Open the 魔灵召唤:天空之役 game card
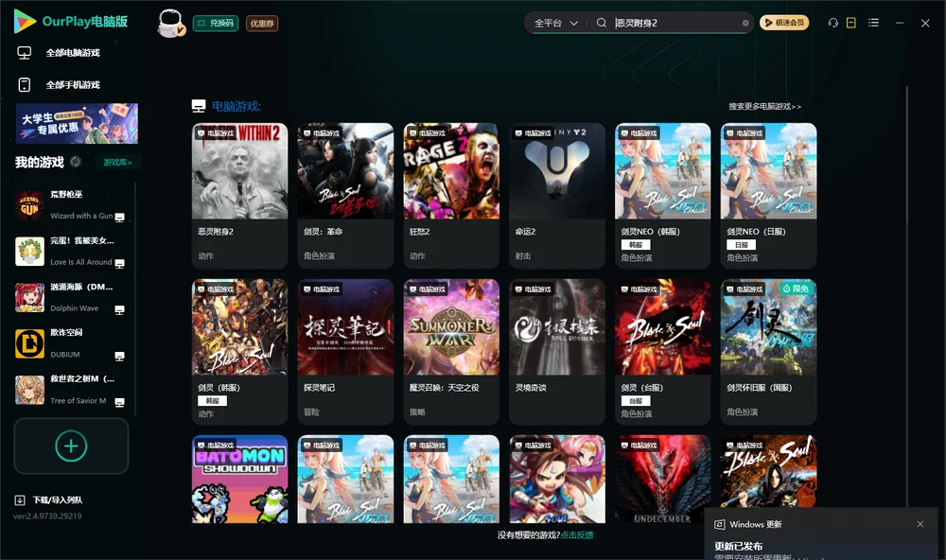Image resolution: width=946 pixels, height=560 pixels. tap(451, 352)
